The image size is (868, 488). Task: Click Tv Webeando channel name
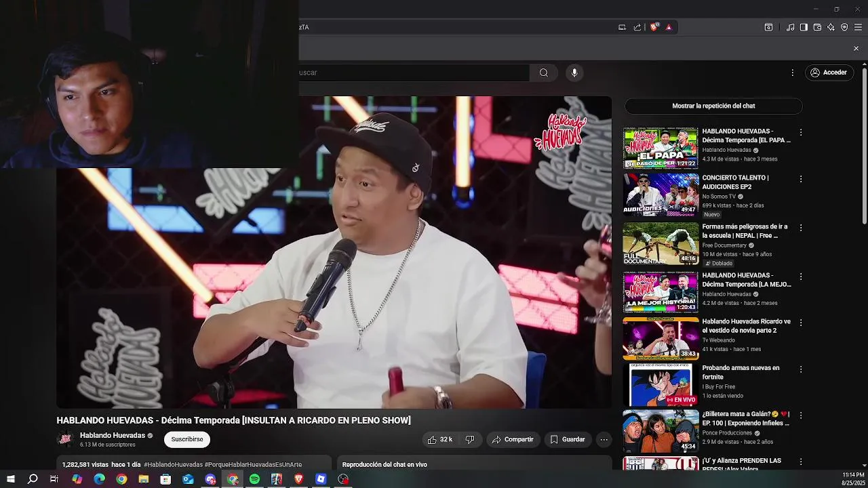[x=719, y=340]
